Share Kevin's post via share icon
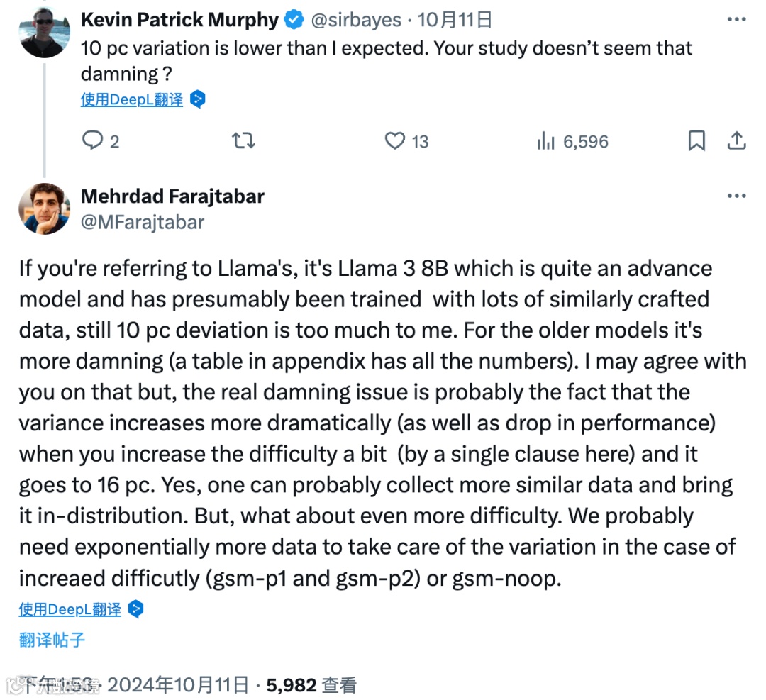The image size is (766, 700). pyautogui.click(x=737, y=141)
